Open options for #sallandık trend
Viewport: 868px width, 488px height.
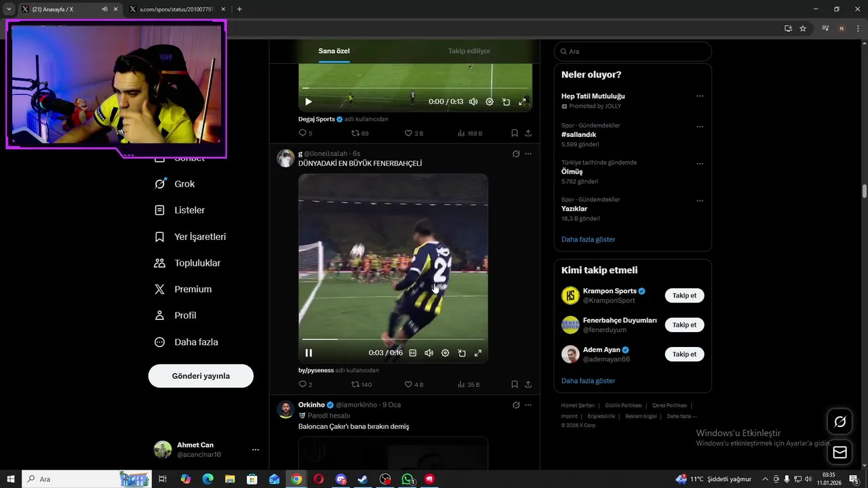coord(700,127)
